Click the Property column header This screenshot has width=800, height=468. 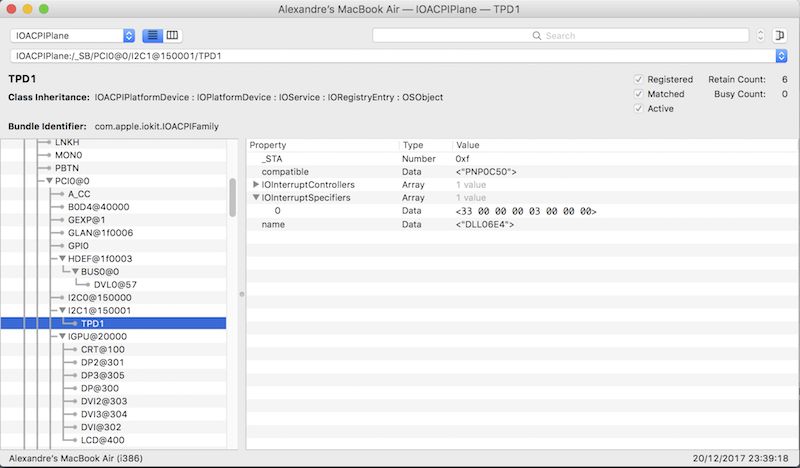(322, 145)
